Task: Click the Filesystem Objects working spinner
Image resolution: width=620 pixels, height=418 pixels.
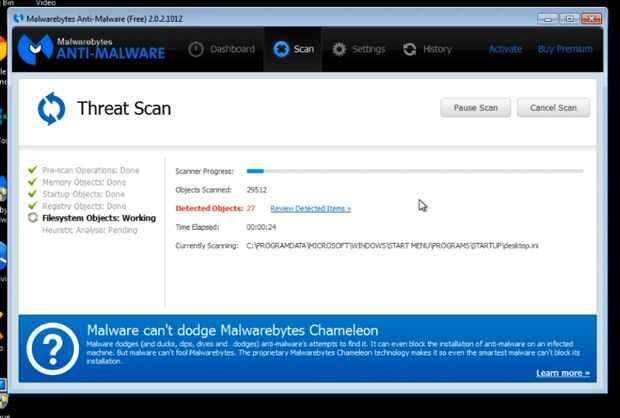Action: click(x=33, y=218)
